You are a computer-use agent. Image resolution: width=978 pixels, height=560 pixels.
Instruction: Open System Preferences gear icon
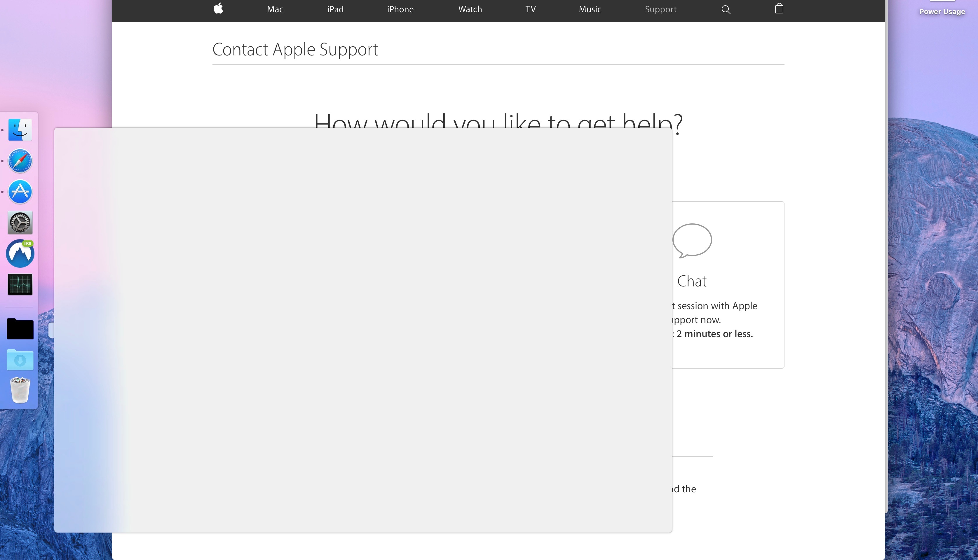[x=20, y=223]
